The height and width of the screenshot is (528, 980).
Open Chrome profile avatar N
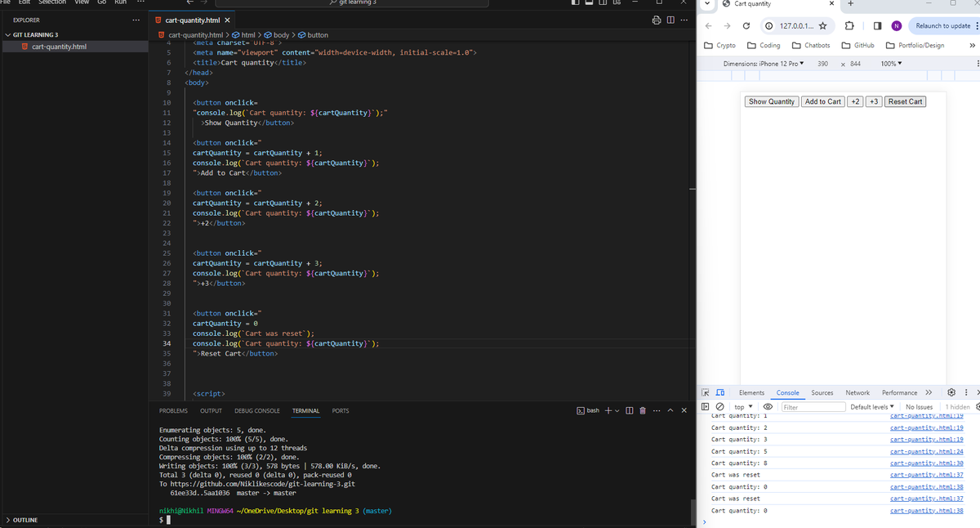[896, 26]
